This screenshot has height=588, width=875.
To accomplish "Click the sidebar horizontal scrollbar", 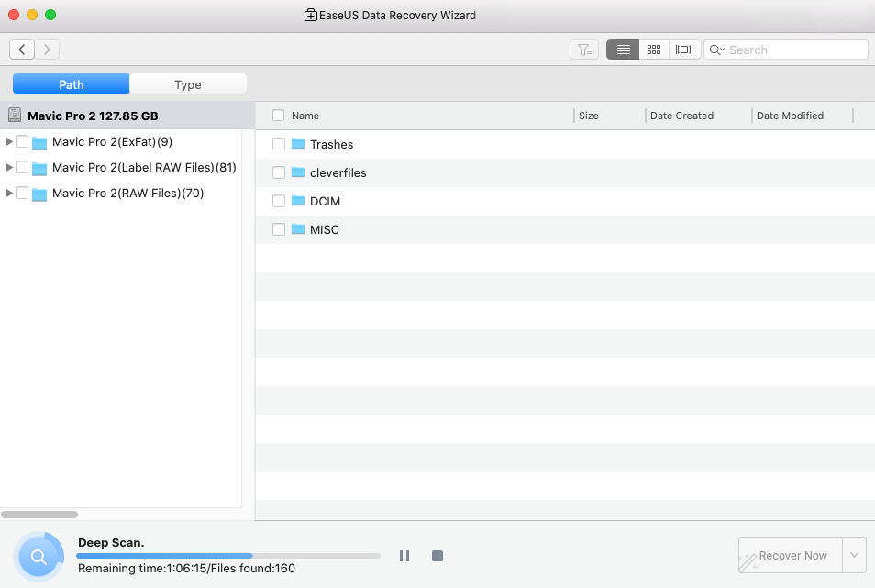I will point(39,515).
